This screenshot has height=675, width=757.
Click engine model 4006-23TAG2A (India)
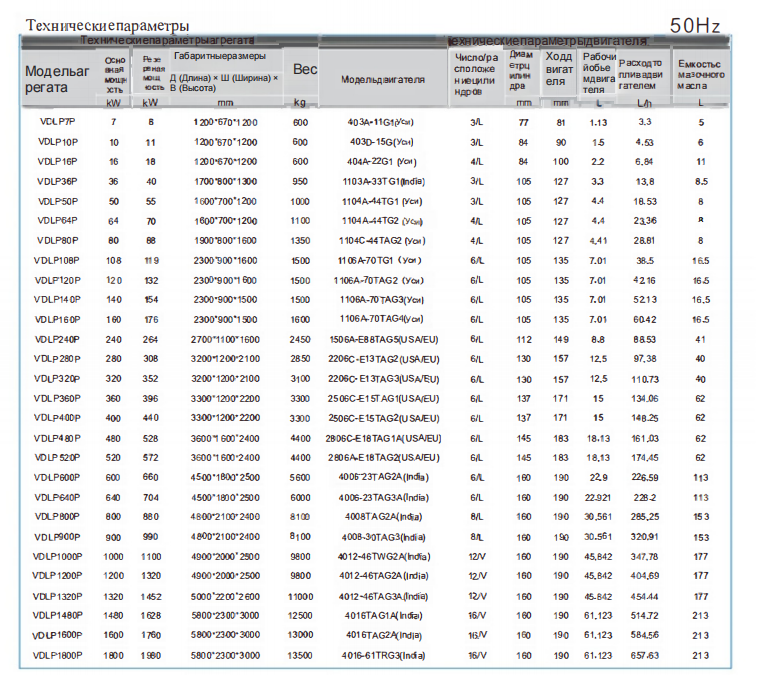tap(383, 478)
